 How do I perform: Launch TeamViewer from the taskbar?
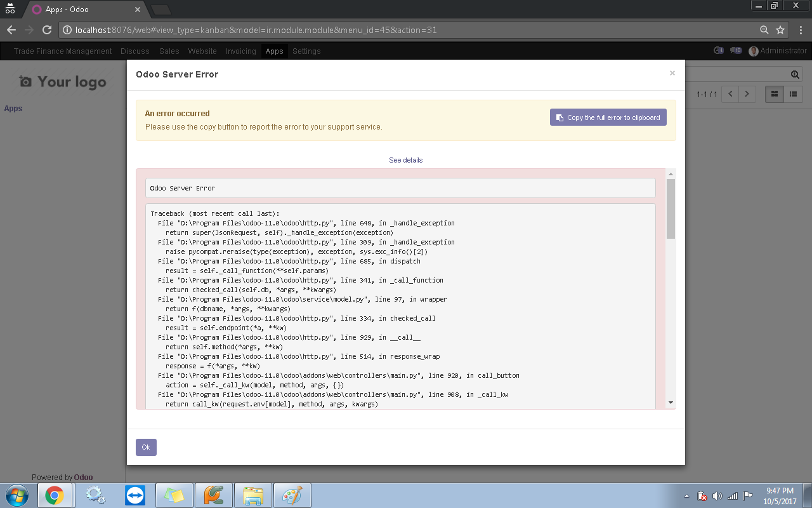tap(135, 495)
